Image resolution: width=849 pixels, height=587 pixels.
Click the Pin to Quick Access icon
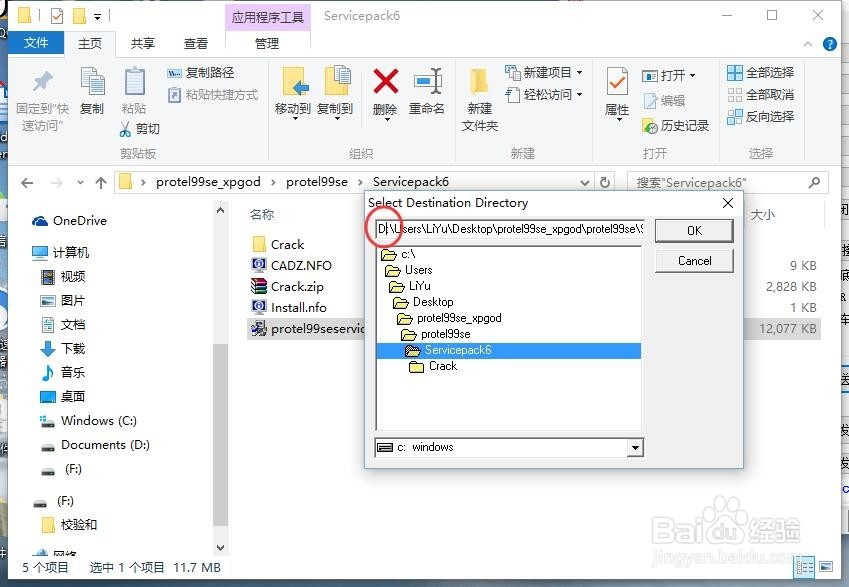coord(42,82)
